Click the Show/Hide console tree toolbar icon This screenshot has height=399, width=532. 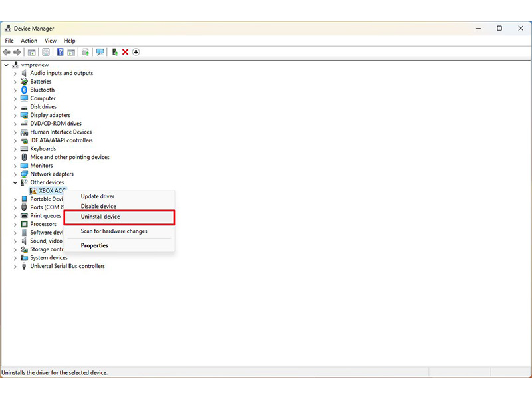pyautogui.click(x=31, y=53)
